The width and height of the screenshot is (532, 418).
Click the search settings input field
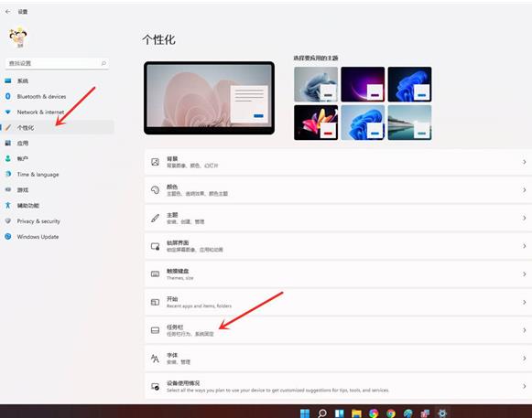(x=57, y=63)
